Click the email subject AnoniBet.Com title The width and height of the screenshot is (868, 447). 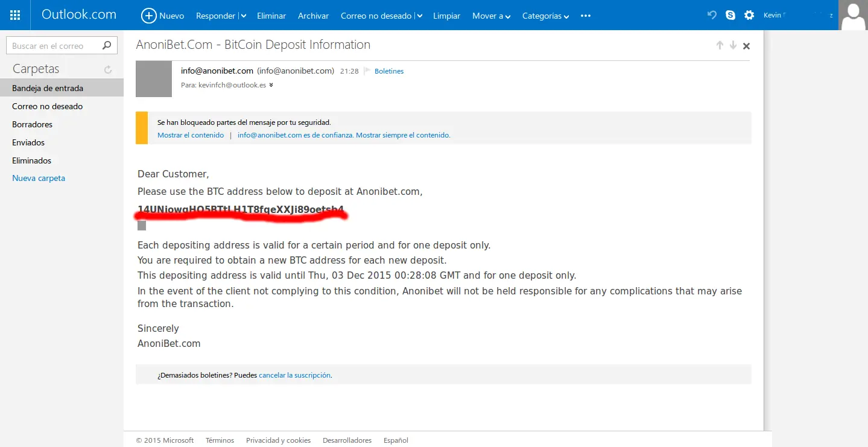click(253, 45)
